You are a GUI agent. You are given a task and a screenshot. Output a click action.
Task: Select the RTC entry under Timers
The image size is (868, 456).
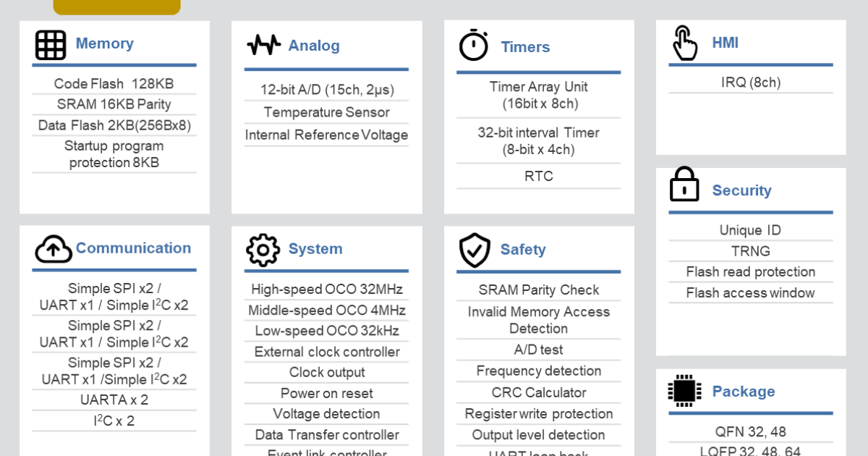click(538, 176)
